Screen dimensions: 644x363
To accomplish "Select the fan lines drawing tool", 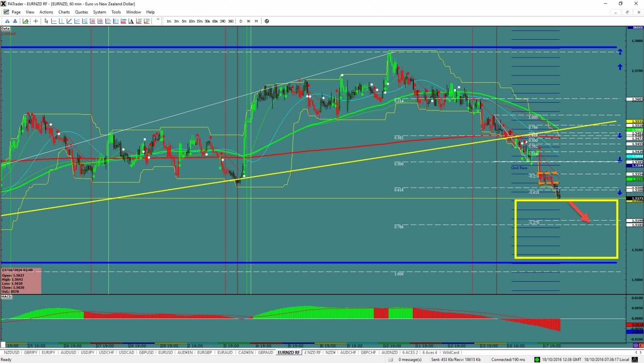I will (x=108, y=21).
